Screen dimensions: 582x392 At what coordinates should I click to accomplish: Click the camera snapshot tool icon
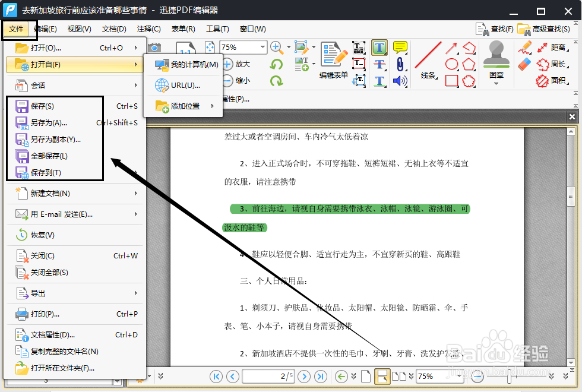coord(154,48)
